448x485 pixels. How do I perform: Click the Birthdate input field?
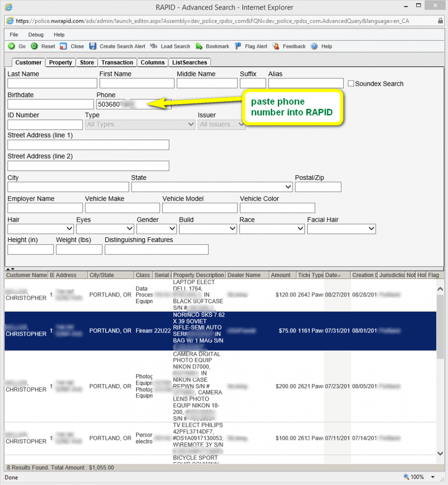pos(50,104)
